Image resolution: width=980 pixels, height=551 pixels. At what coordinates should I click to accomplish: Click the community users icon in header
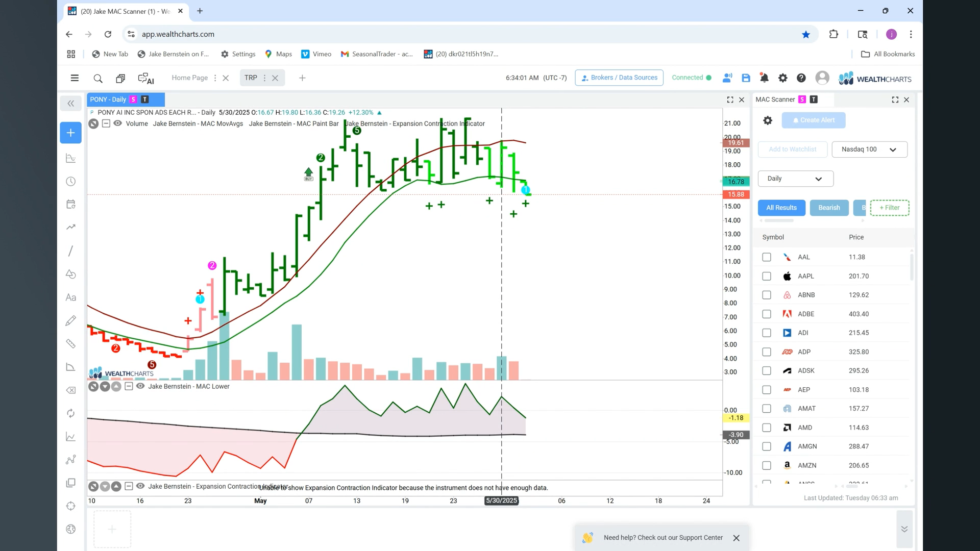pos(727,78)
